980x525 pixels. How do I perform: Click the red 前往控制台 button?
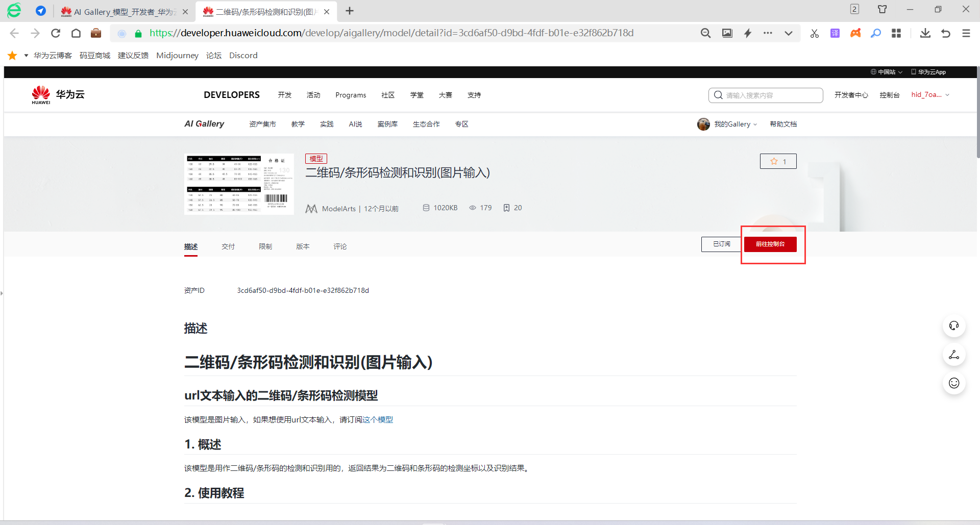coord(770,244)
